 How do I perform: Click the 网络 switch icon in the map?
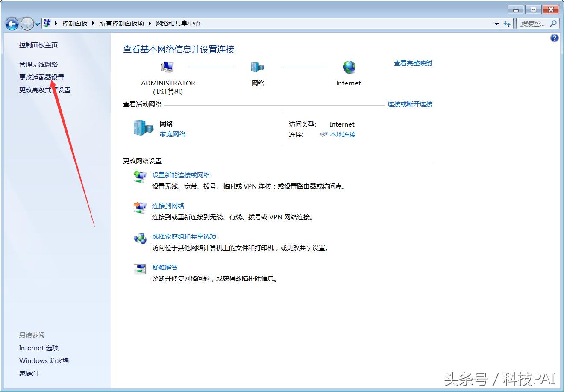click(258, 67)
